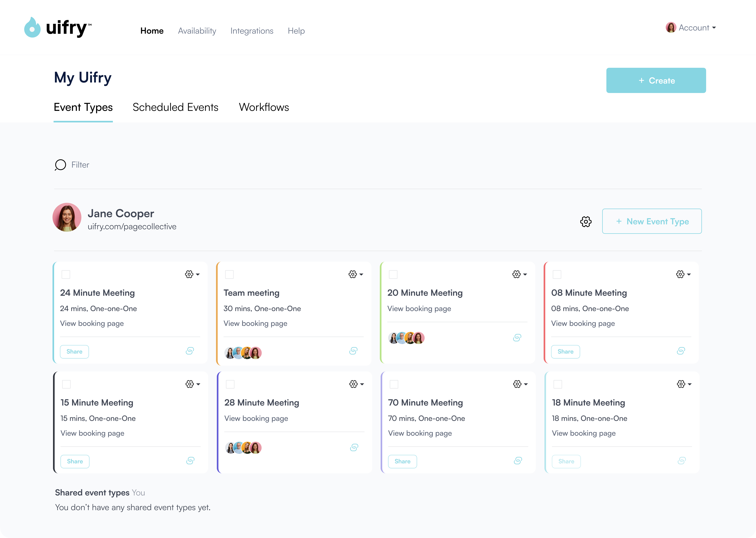Click the search icon beside Filter
This screenshot has width=756, height=538.
click(x=60, y=165)
